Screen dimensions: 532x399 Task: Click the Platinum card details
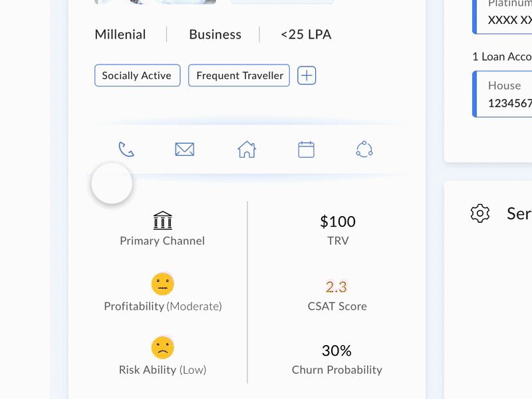pos(508,13)
